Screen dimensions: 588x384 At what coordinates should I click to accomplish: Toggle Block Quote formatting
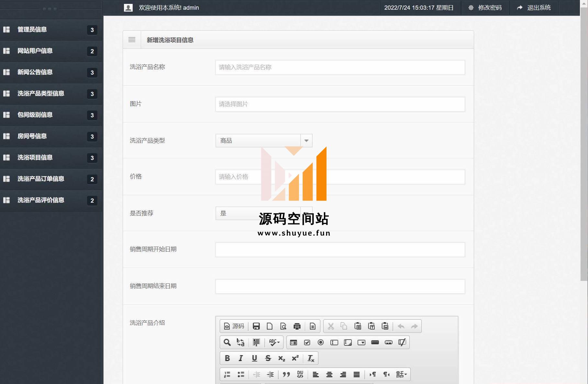pyautogui.click(x=286, y=374)
